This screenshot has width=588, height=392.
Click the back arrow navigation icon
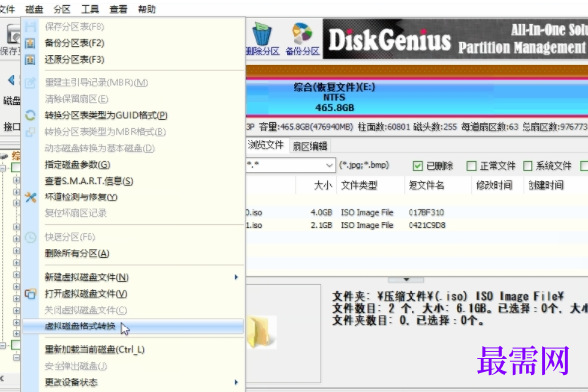coord(11,80)
